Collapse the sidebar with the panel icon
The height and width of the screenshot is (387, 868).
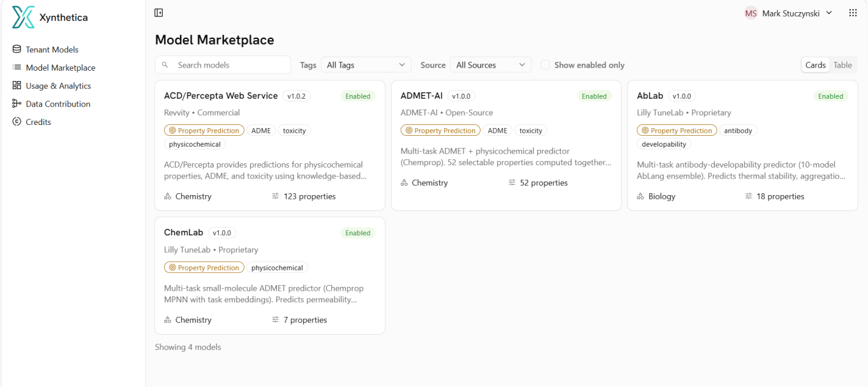coord(159,13)
